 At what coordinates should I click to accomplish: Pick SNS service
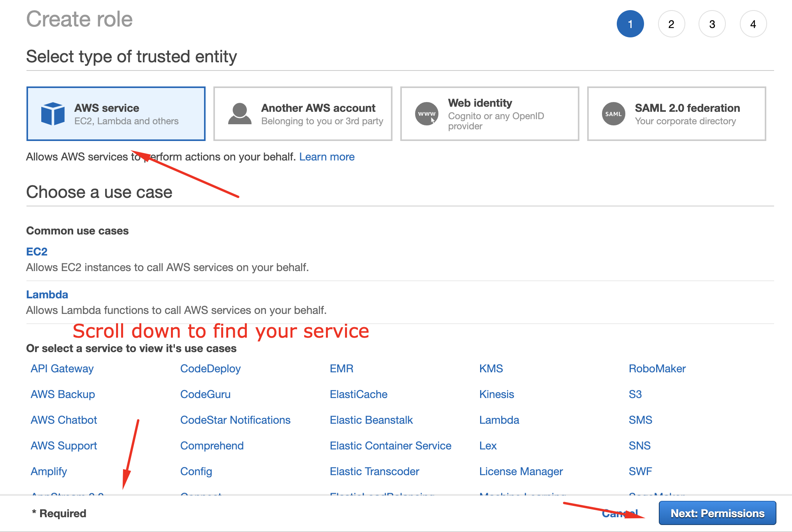pyautogui.click(x=640, y=446)
